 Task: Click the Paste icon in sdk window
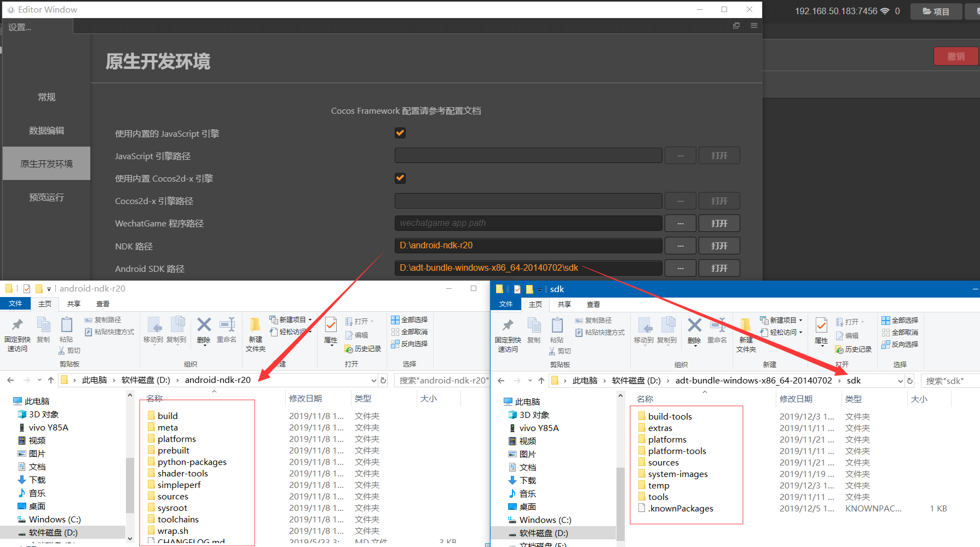[x=557, y=331]
